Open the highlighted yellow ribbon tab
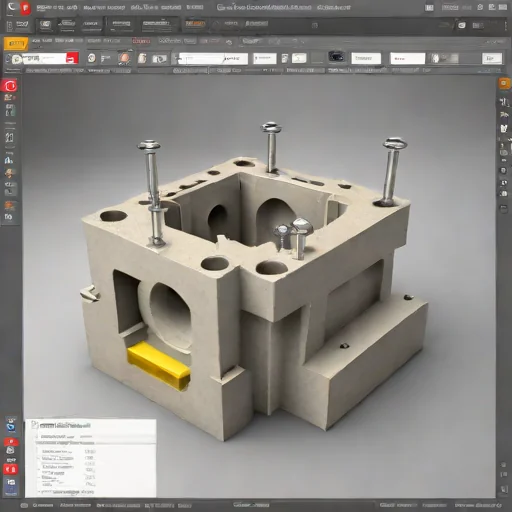This screenshot has width=512, height=512. 16,43
